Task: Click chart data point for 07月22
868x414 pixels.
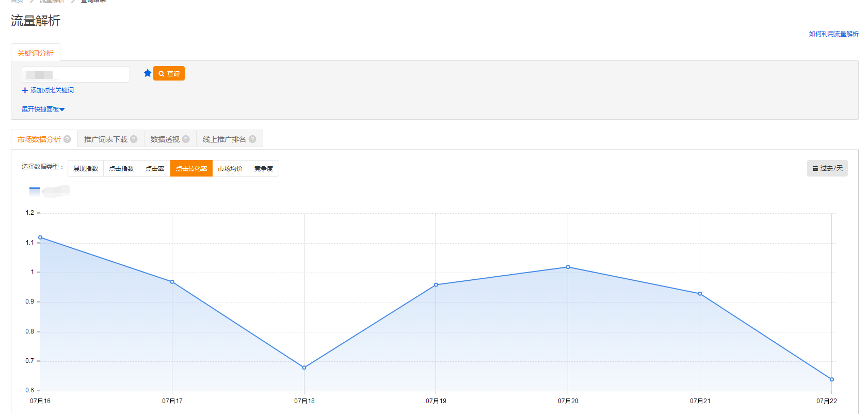Action: click(832, 379)
